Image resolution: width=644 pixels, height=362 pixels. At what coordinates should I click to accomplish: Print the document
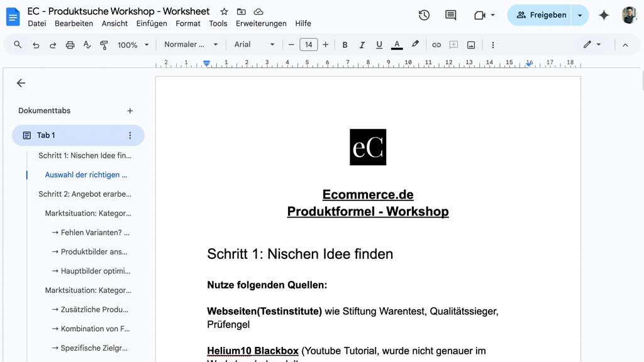[70, 45]
